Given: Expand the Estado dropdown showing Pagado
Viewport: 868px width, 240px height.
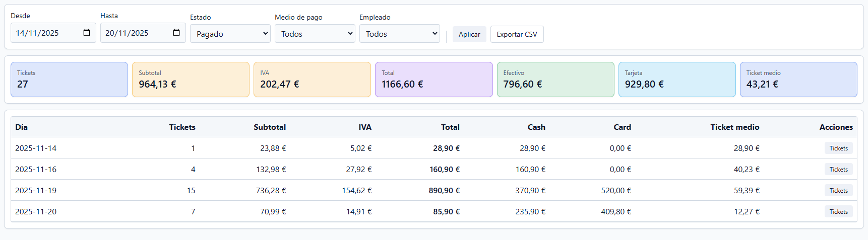Looking at the screenshot, I should [230, 34].
